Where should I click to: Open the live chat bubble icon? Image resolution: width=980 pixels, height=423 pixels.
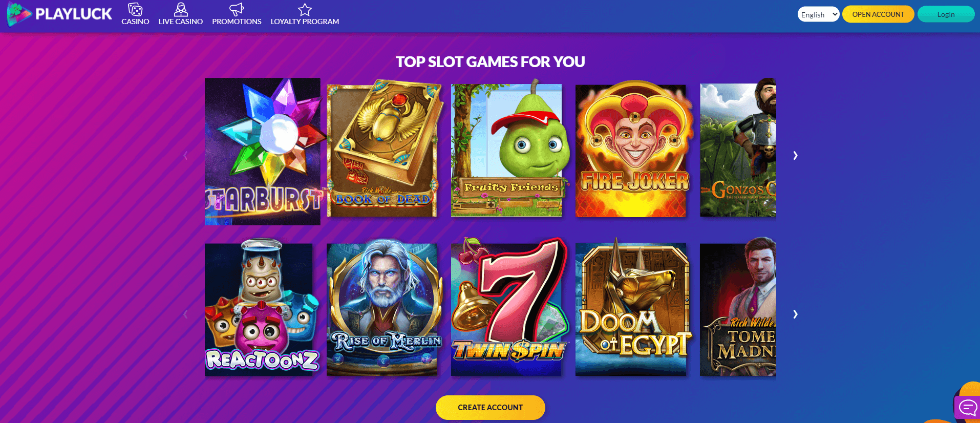point(968,408)
